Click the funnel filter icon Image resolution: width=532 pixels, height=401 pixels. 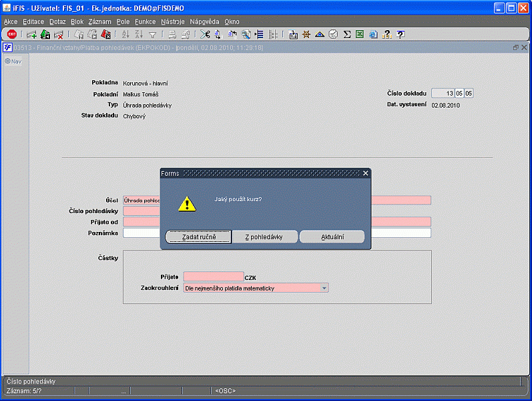pos(152,35)
